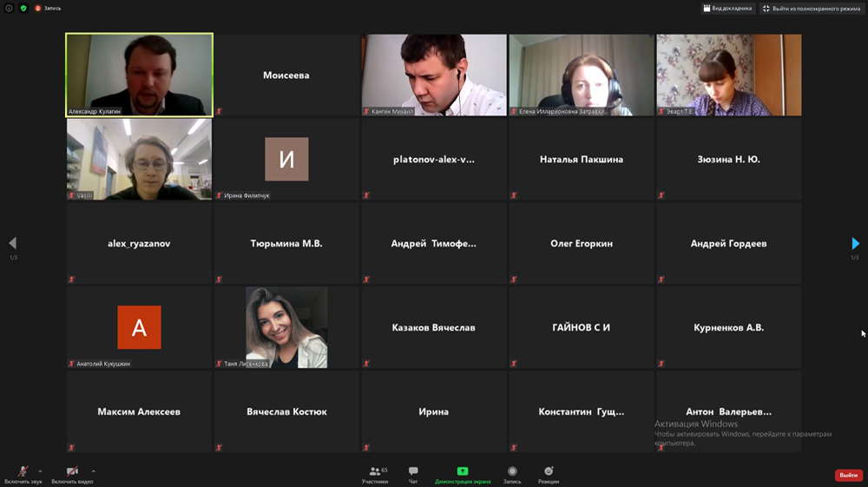Exit full screen mode
Screen dimensions: 868x487
pos(812,9)
